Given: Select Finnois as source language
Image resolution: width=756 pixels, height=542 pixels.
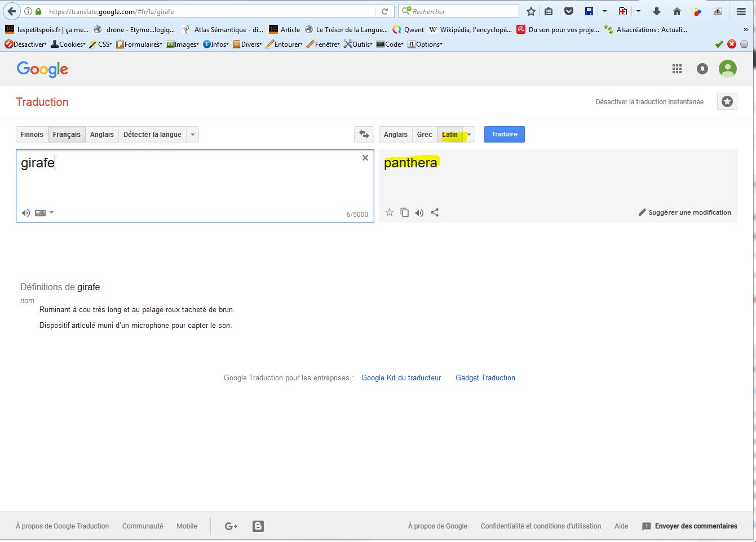Looking at the screenshot, I should (32, 134).
